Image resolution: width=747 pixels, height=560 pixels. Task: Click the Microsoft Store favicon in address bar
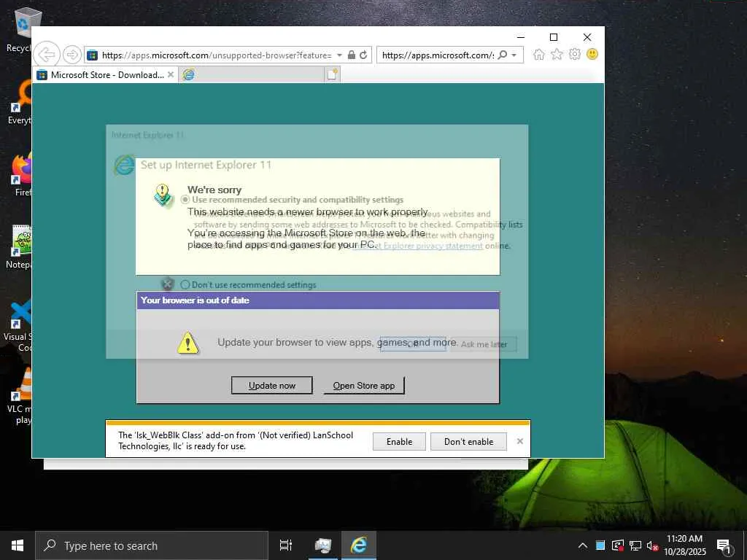[93, 55]
